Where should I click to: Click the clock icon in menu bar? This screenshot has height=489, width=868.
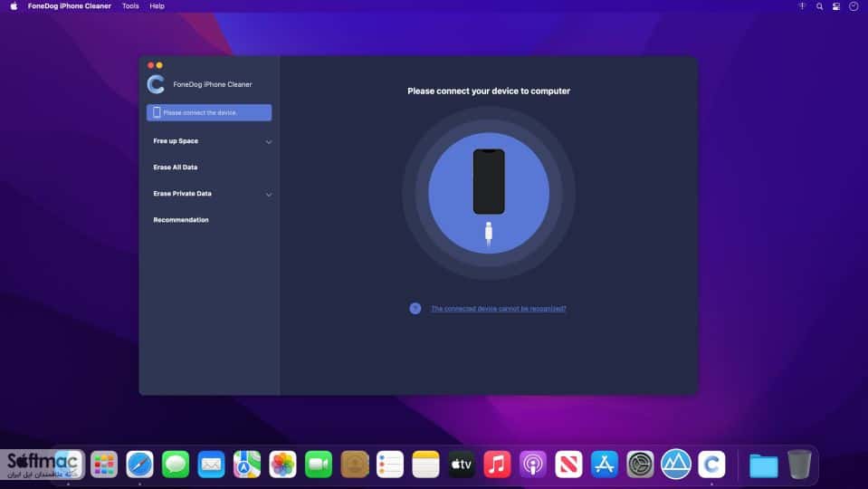point(854,6)
